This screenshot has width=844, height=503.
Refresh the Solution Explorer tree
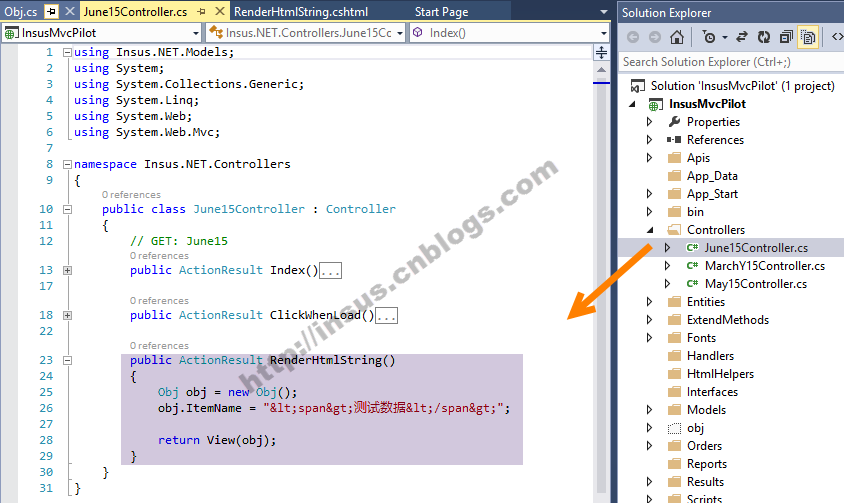coord(764,37)
